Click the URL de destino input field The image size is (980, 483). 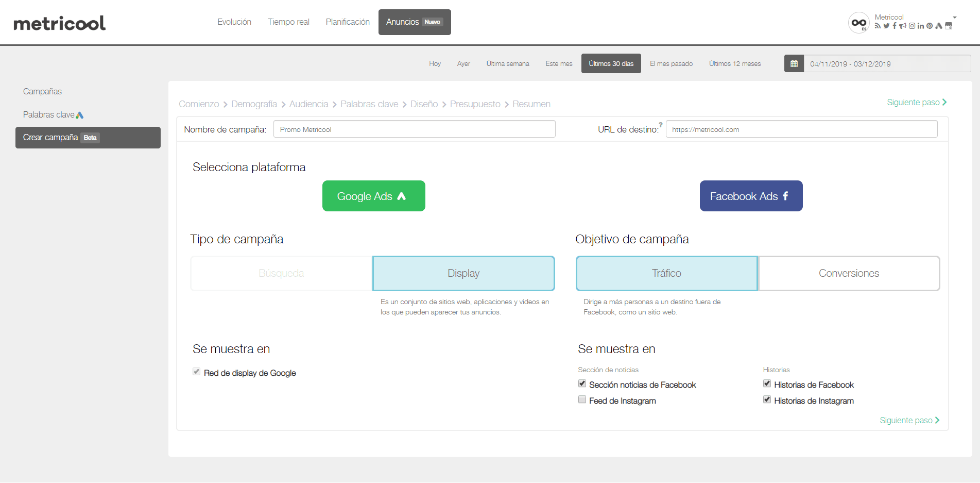801,129
